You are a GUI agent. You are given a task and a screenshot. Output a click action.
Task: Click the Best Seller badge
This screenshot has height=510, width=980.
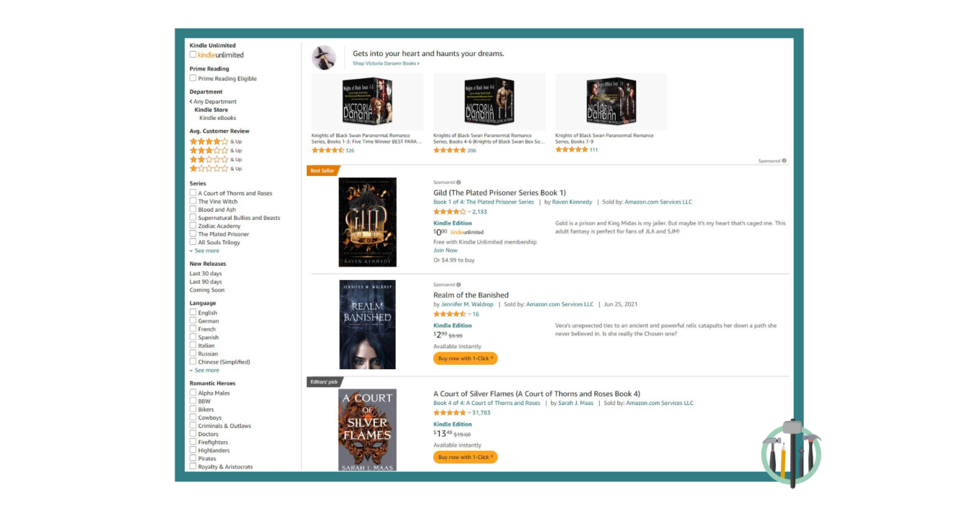322,170
